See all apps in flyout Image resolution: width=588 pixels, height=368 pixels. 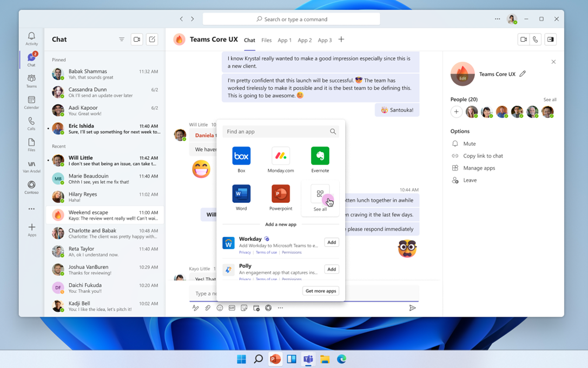pyautogui.click(x=320, y=199)
